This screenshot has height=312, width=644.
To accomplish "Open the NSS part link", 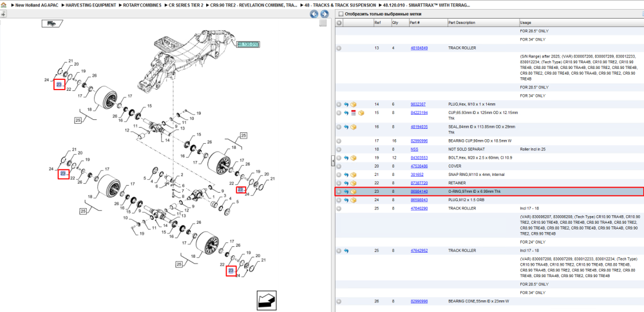I will coord(414,150).
